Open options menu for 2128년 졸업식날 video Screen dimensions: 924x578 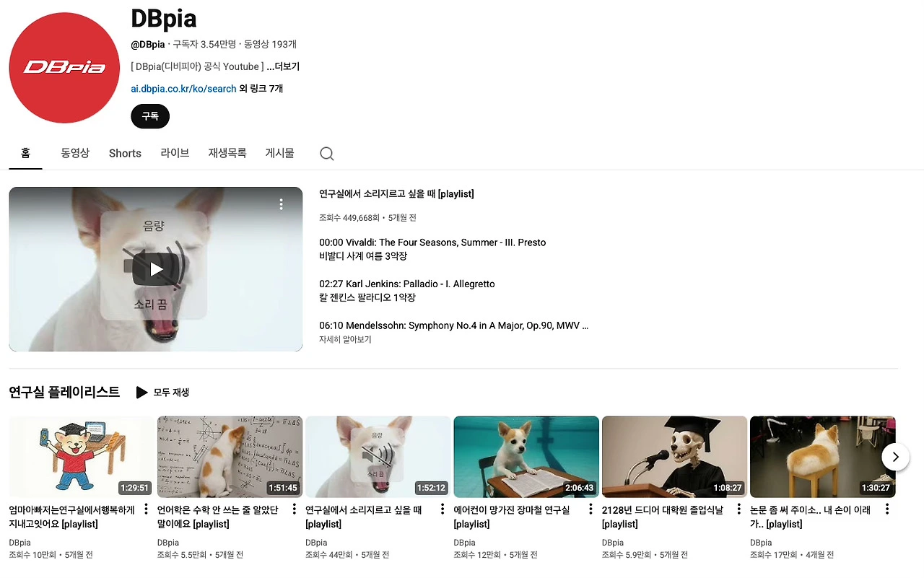(738, 509)
